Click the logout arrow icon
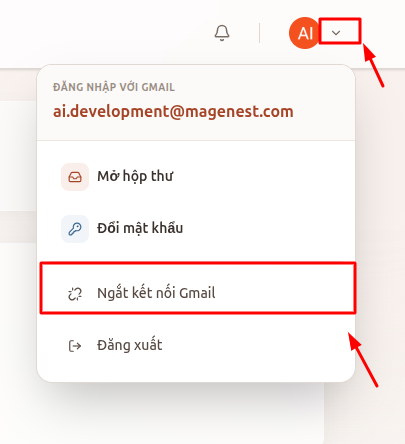Viewport: 405px width, 444px height. 75,346
